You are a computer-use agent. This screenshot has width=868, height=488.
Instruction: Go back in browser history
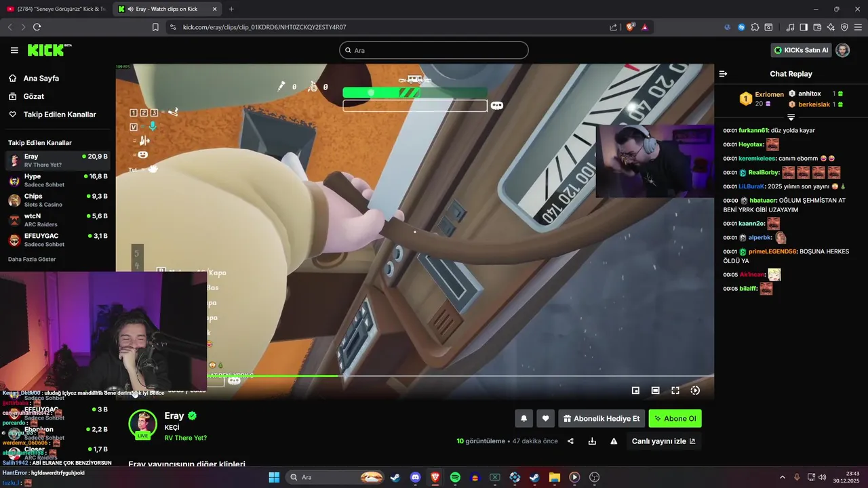pos(9,27)
